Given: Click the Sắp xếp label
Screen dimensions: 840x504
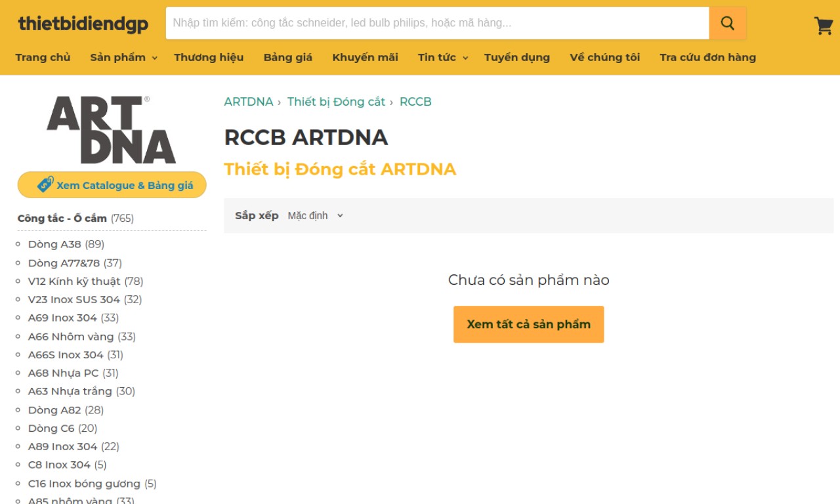Looking at the screenshot, I should point(257,216).
